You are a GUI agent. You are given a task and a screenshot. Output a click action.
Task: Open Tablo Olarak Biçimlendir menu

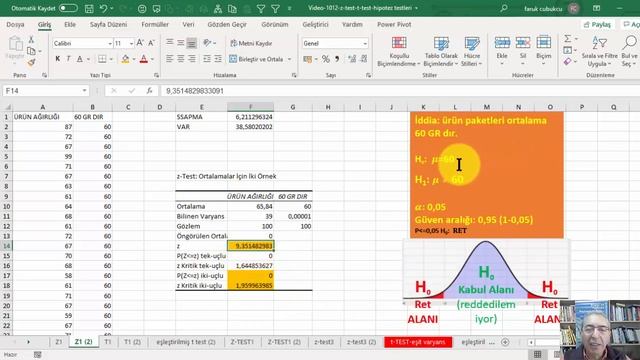[x=441, y=52]
